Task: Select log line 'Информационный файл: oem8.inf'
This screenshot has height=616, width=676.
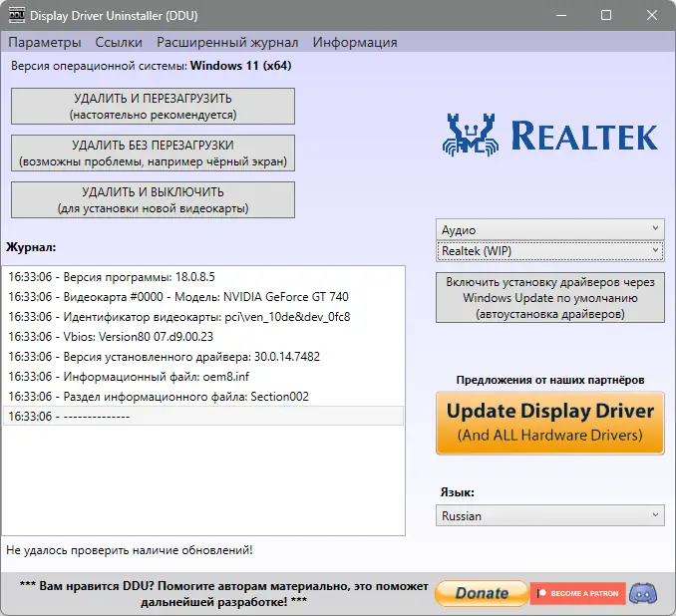Action: point(203,377)
